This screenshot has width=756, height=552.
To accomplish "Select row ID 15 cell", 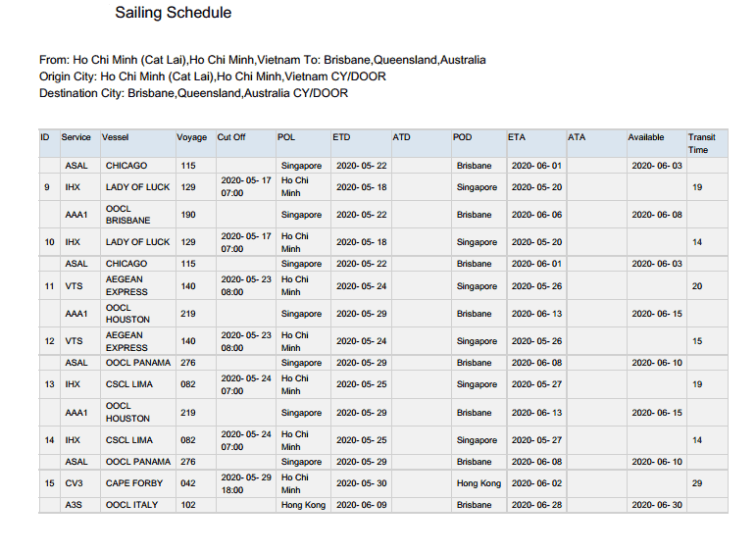I will coord(48,483).
